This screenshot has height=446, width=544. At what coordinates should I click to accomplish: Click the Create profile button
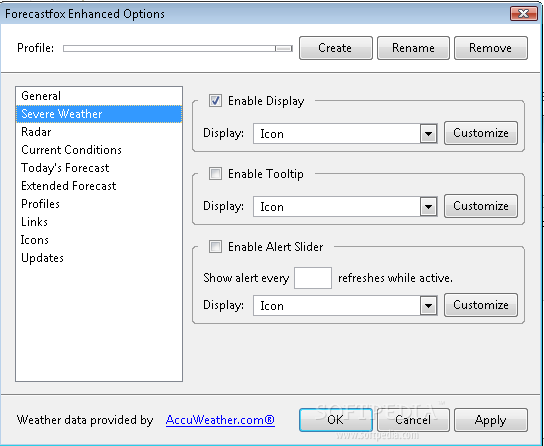pos(335,48)
